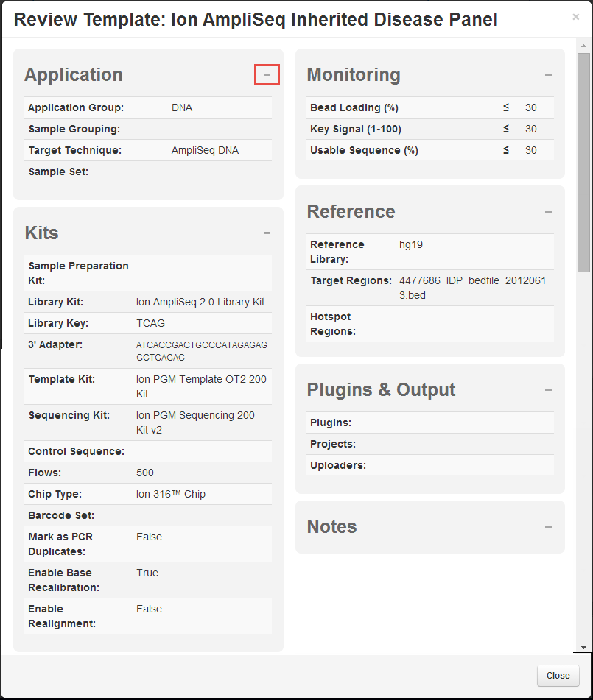Viewport: 593px width, 700px height.
Task: Click 'Ion PGM Template OT2 200 Kit' value
Action: pyautogui.click(x=201, y=386)
